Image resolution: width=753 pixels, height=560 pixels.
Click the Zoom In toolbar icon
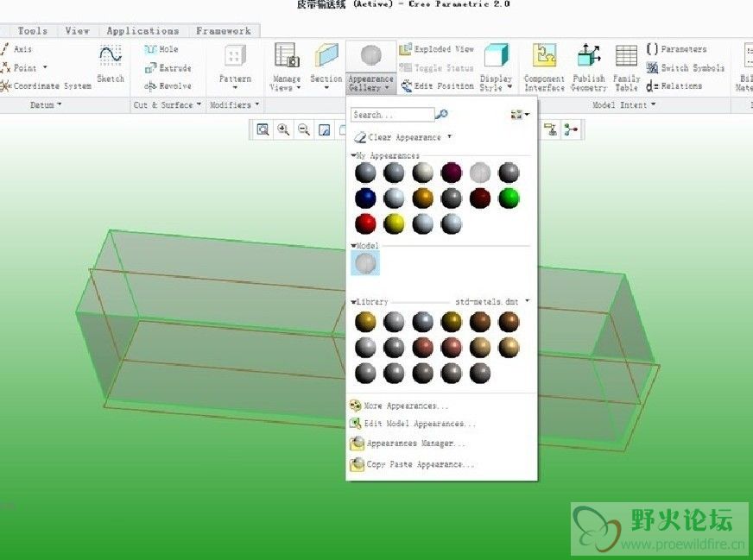click(283, 129)
